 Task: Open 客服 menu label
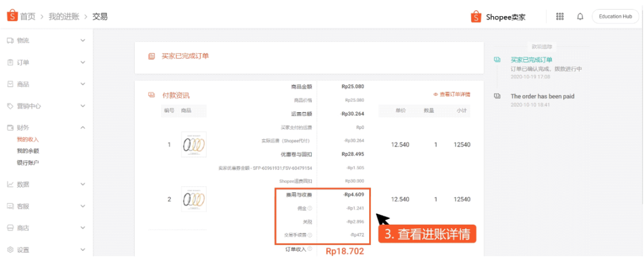pyautogui.click(x=23, y=206)
